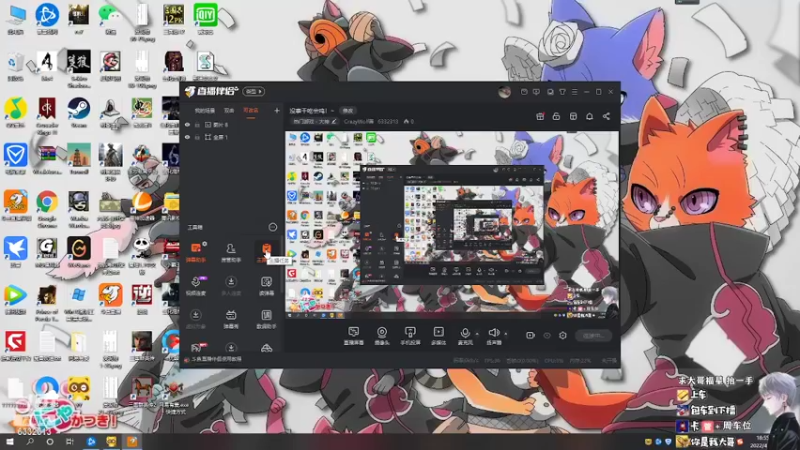The width and height of the screenshot is (800, 450).
Task: Open the user avatar in title bar
Action: click(505, 92)
